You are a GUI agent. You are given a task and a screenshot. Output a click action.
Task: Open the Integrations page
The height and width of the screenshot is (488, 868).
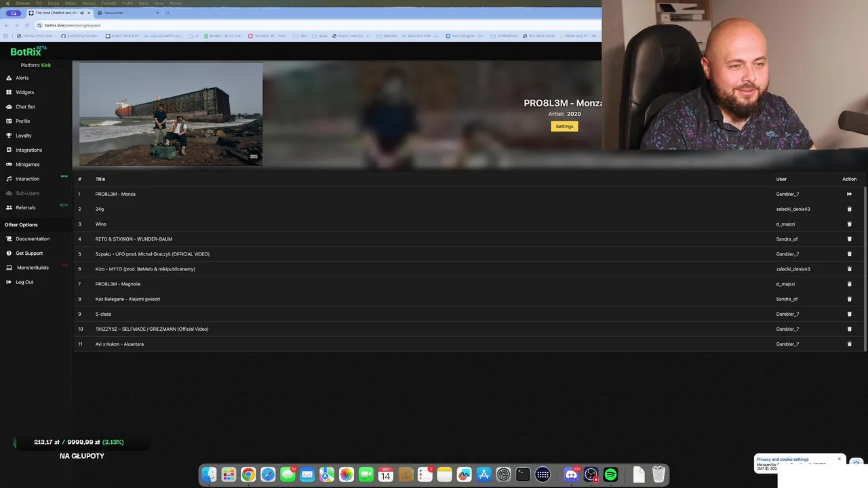click(x=28, y=150)
